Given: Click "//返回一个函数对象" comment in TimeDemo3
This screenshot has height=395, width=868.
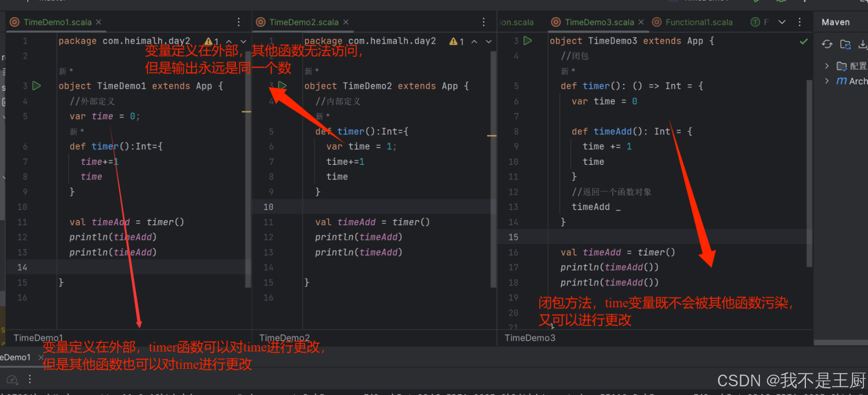Looking at the screenshot, I should click(x=612, y=192).
